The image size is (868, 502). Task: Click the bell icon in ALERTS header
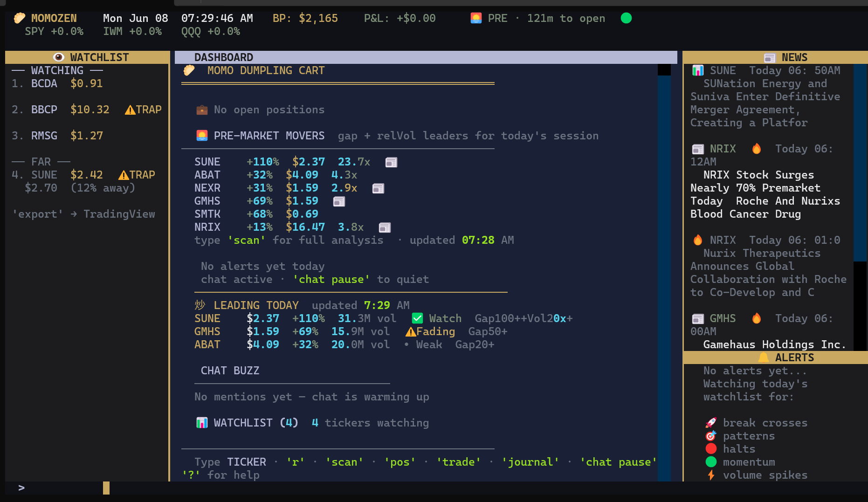[763, 358]
